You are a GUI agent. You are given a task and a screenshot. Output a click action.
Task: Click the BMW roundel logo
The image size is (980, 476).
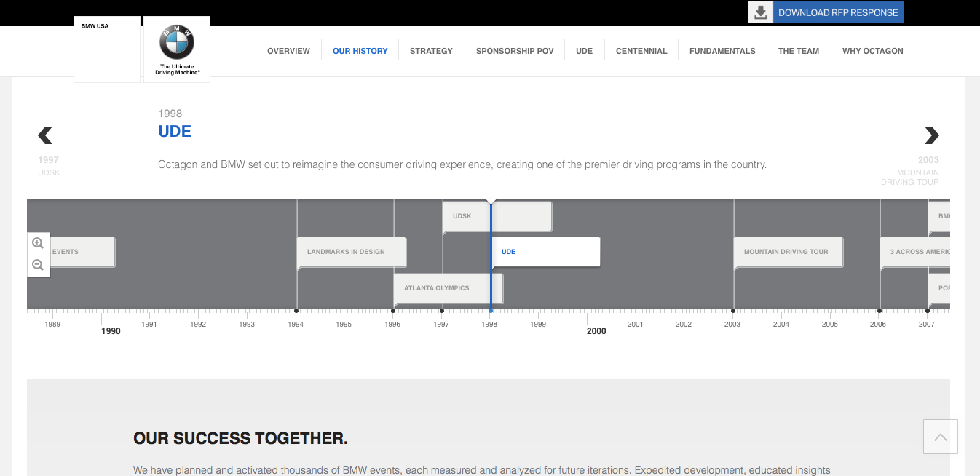click(177, 42)
